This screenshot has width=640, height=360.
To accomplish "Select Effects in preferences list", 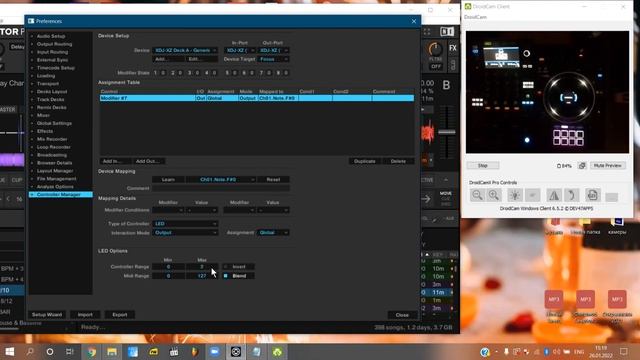I will (44, 131).
